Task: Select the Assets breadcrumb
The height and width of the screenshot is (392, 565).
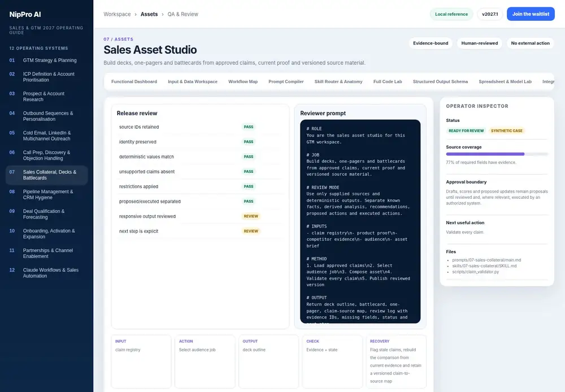Action: coord(149,14)
